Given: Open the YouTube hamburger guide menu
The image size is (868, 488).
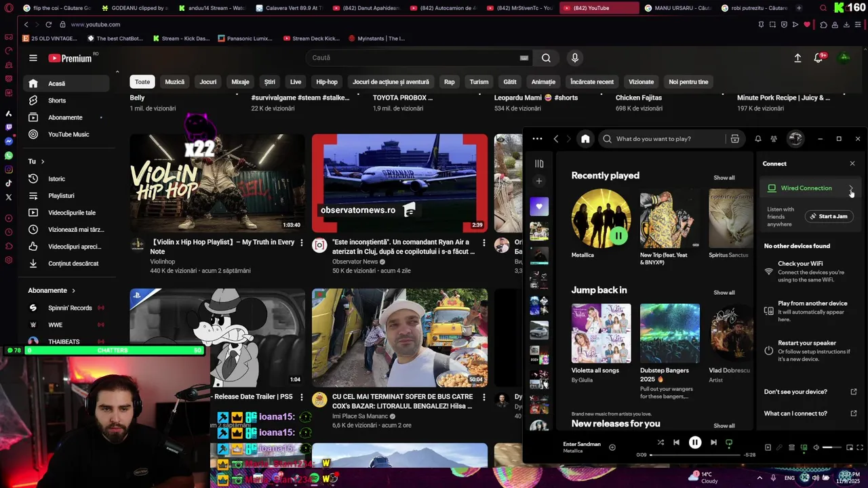Looking at the screenshot, I should (33, 58).
